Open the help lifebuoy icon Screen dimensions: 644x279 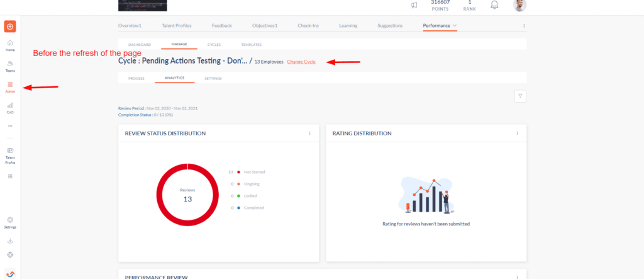pos(10,254)
